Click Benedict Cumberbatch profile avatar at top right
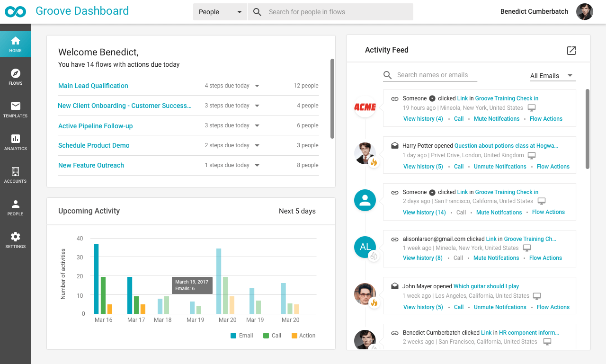This screenshot has width=606, height=364. 584,12
